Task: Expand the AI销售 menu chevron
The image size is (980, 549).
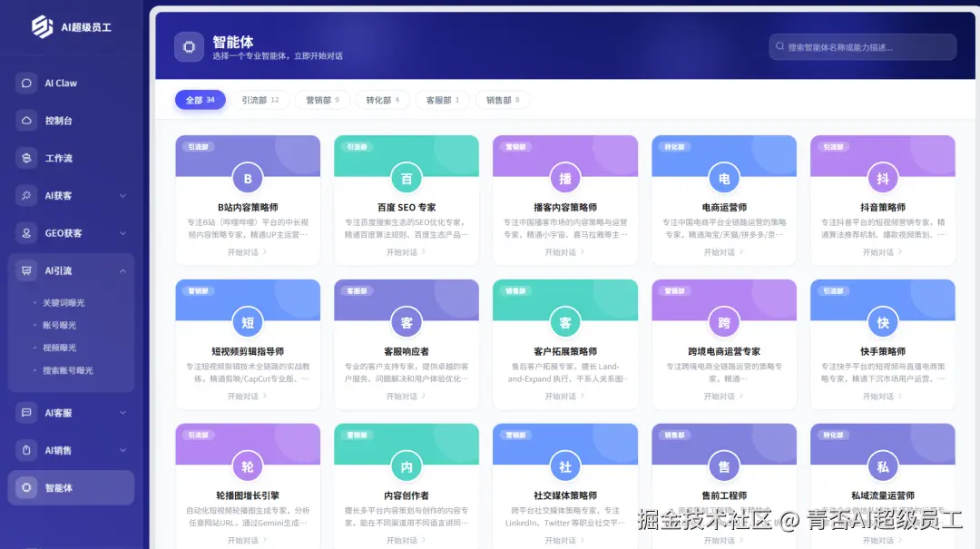Action: (122, 450)
